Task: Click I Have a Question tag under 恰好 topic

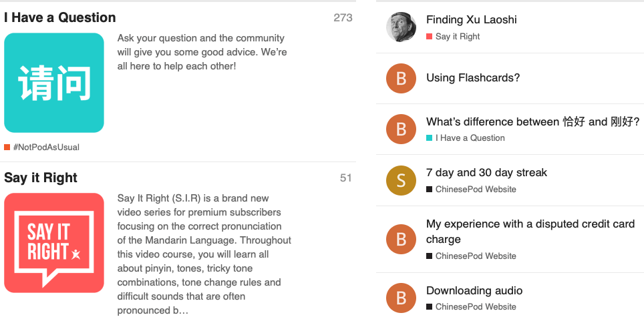Action: (470, 138)
